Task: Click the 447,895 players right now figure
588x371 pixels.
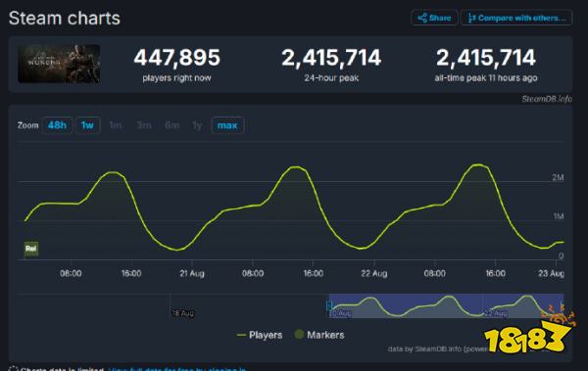Action: click(176, 58)
